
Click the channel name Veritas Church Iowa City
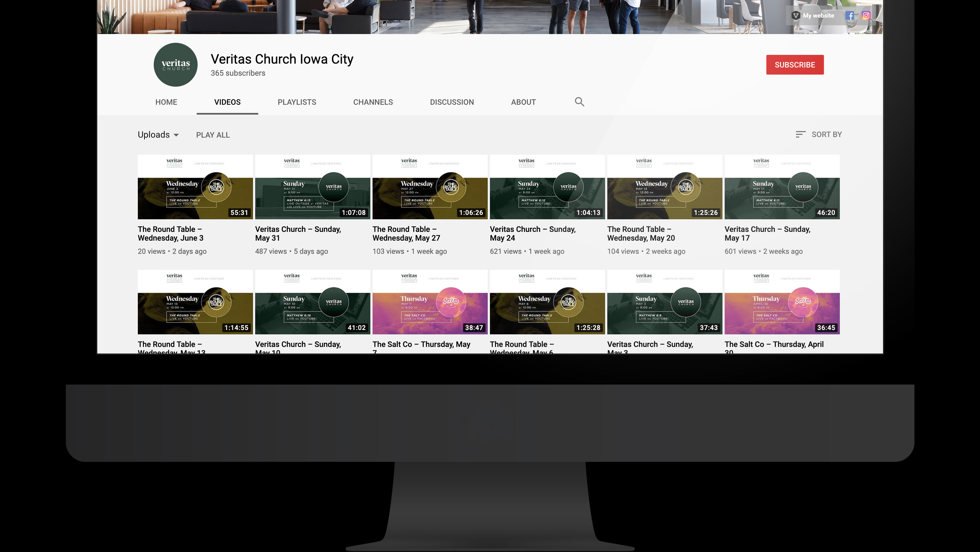point(282,59)
